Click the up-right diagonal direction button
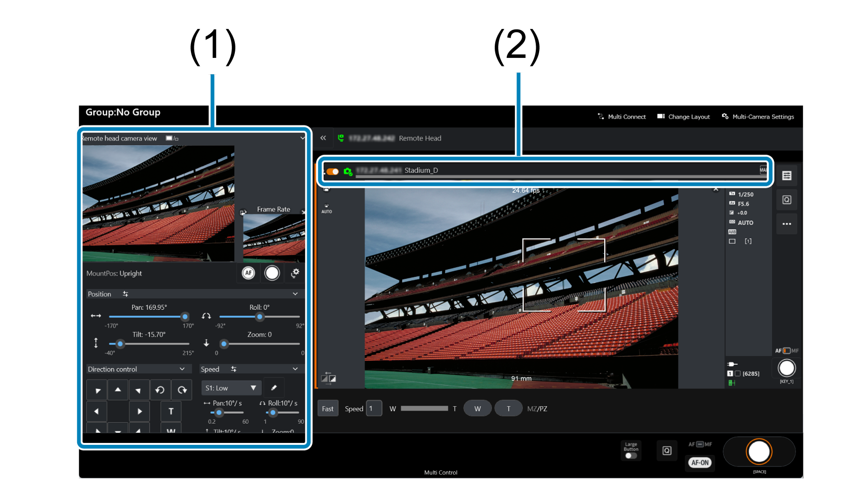 [139, 389]
